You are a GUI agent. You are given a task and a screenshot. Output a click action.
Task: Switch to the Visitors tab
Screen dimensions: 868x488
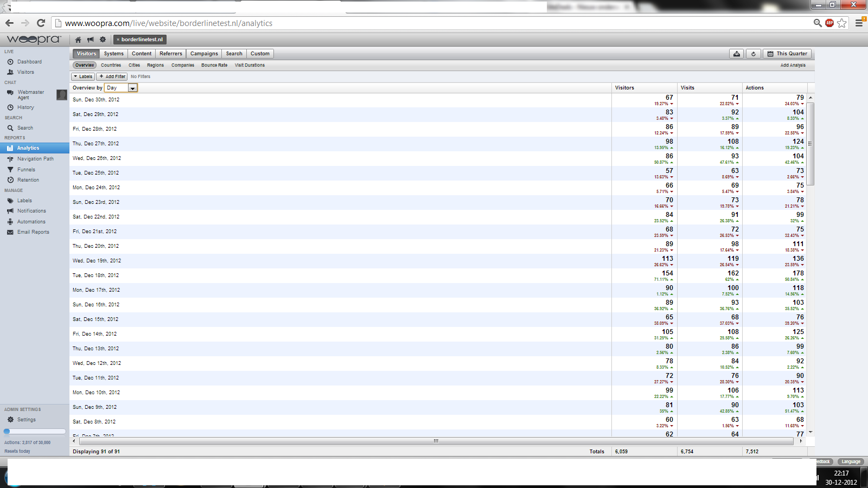[86, 54]
